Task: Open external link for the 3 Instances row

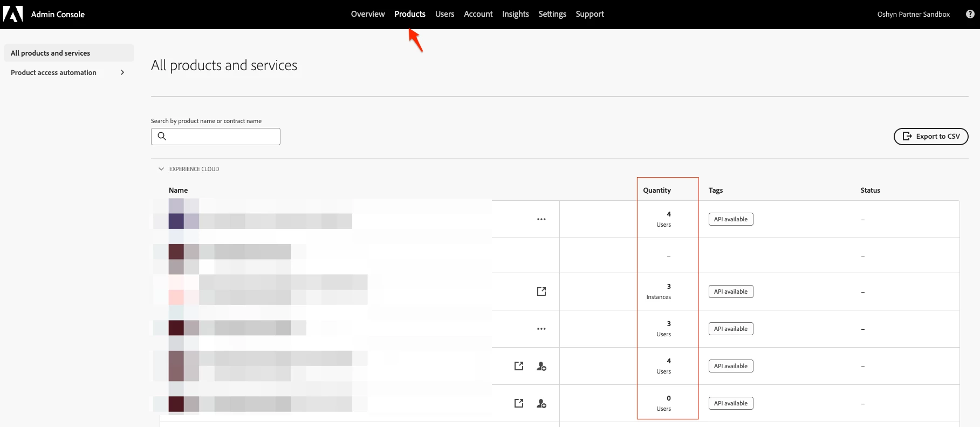Action: tap(542, 292)
